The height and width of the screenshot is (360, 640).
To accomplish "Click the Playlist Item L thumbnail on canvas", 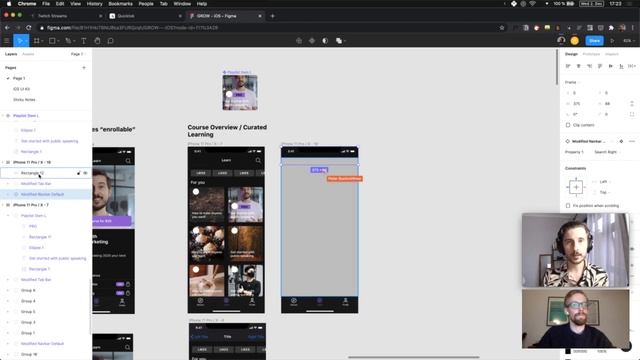I will [240, 93].
